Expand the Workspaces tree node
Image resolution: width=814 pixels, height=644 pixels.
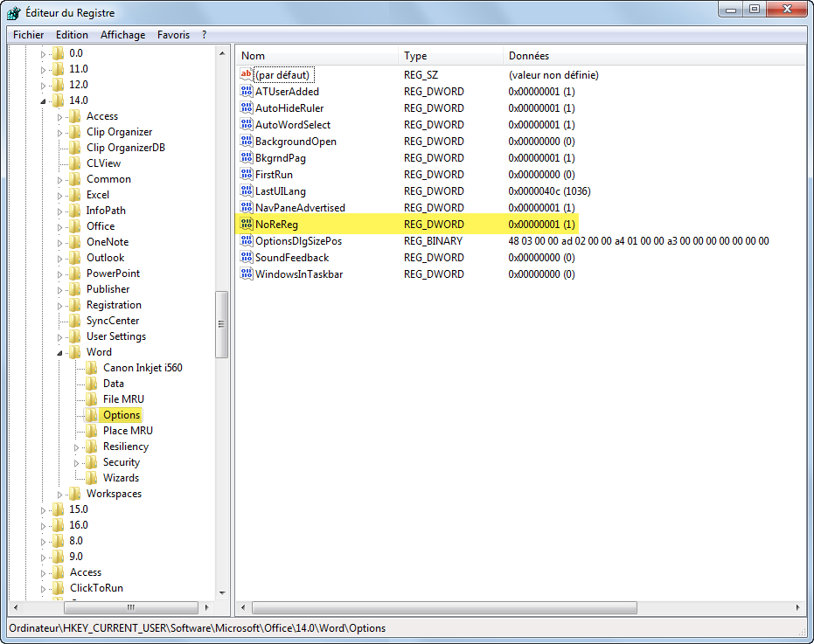pyautogui.click(x=59, y=495)
